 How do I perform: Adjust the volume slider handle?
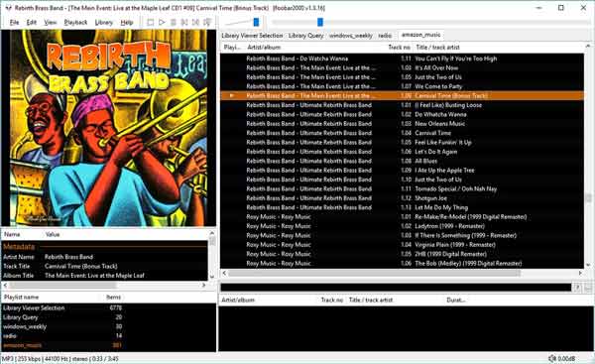click(x=256, y=23)
